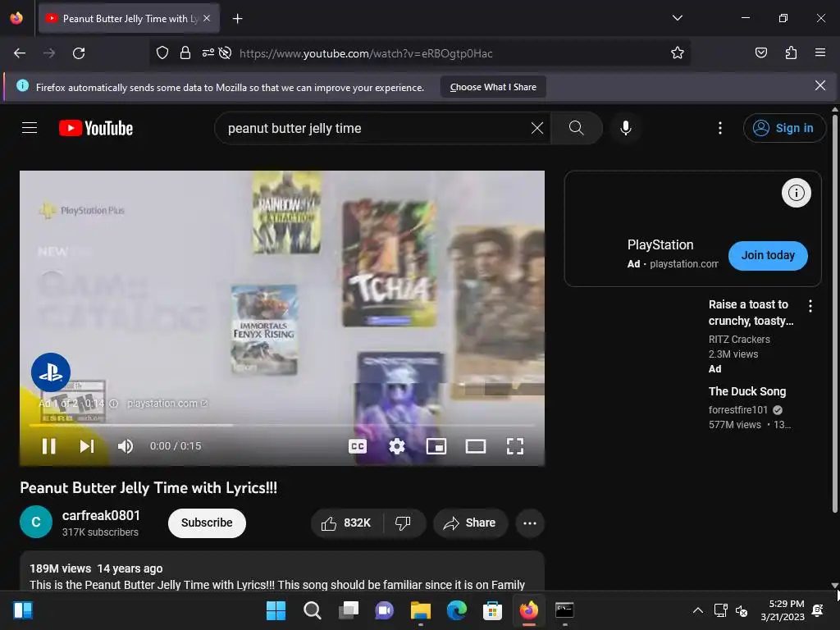Open Firefox extensions panel
This screenshot has height=630, width=840.
(x=791, y=52)
